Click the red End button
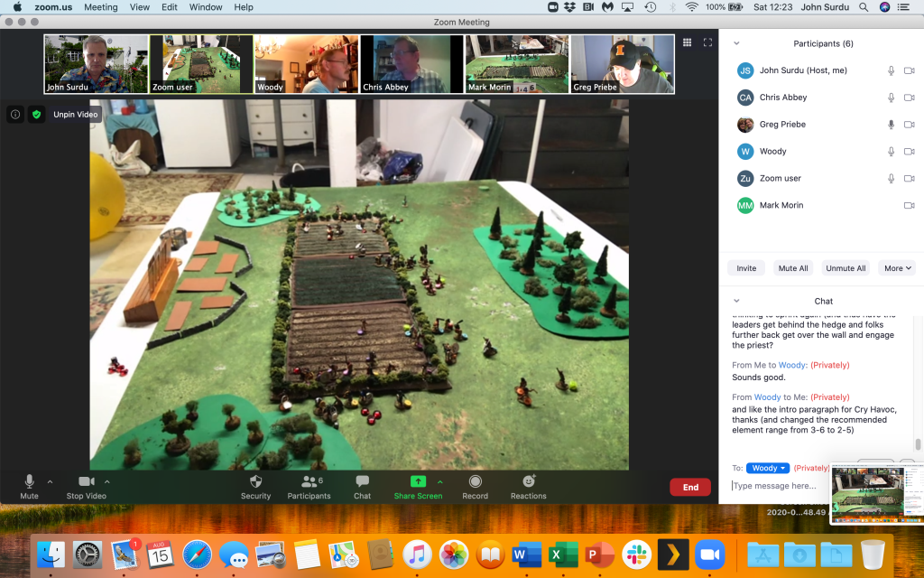Image resolution: width=924 pixels, height=578 pixels. pyautogui.click(x=689, y=487)
